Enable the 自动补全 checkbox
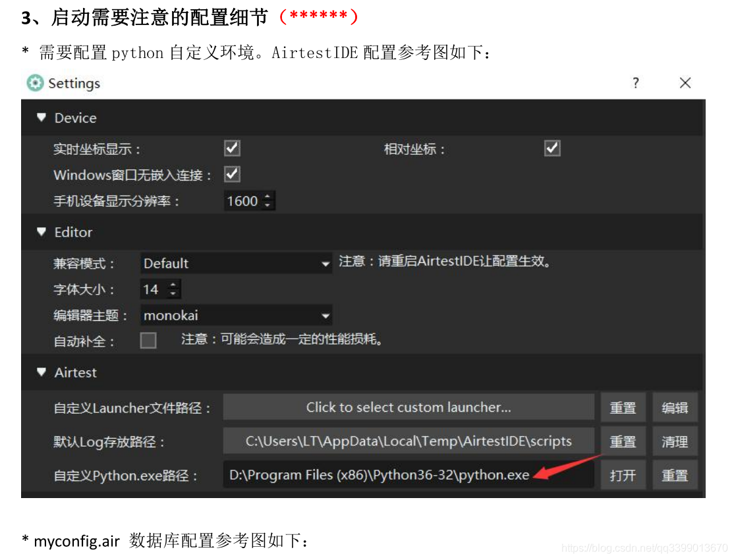This screenshot has width=734, height=560. point(148,341)
